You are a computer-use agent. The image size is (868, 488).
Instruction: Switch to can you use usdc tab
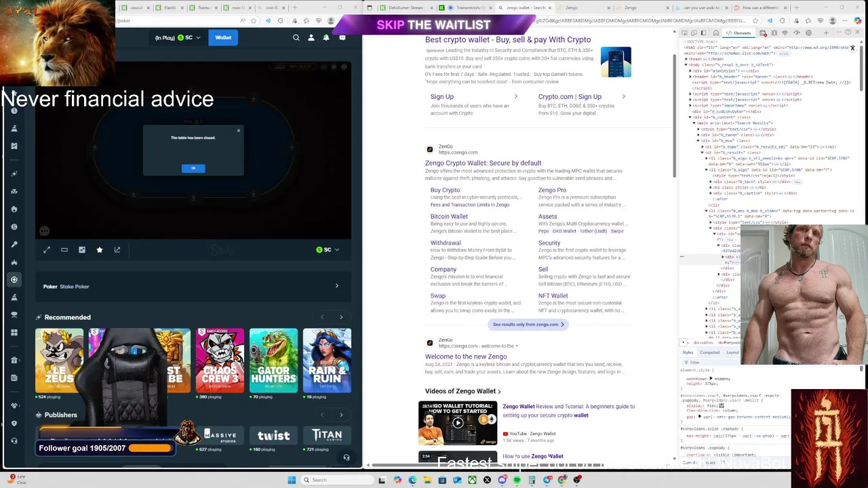tap(701, 7)
